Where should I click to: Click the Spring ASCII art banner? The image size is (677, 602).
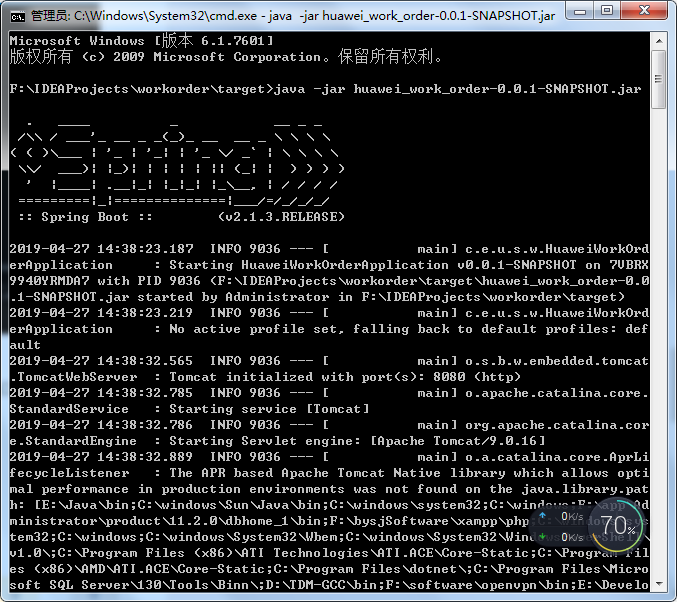coord(177,162)
